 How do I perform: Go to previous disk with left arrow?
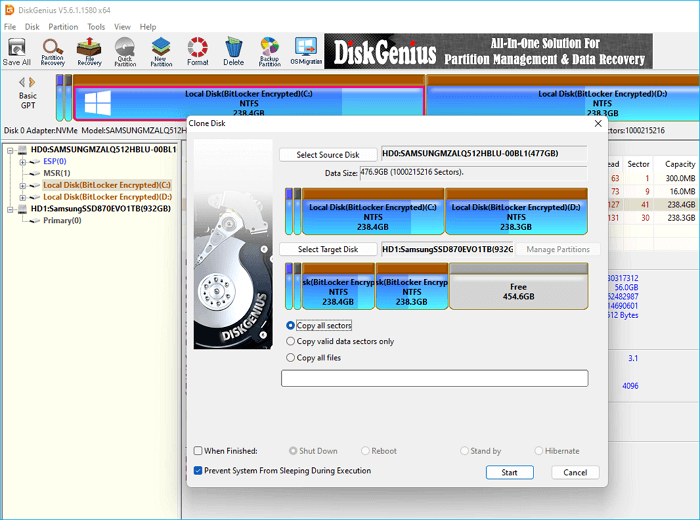21,82
